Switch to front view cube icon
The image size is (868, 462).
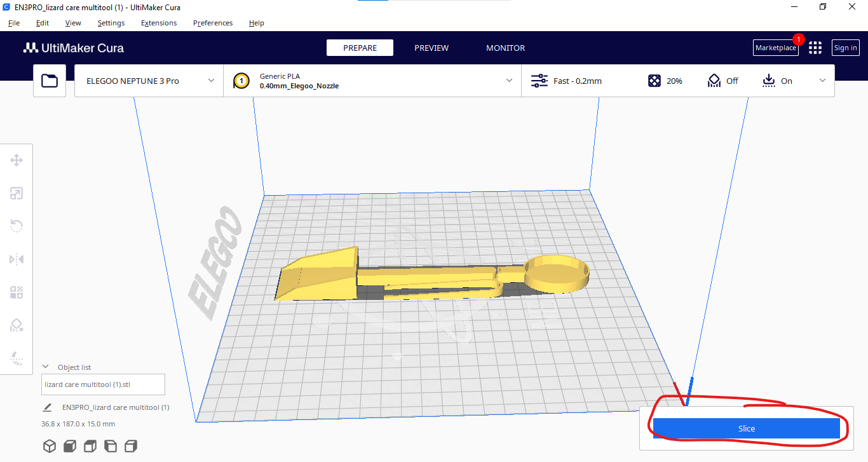(71, 445)
